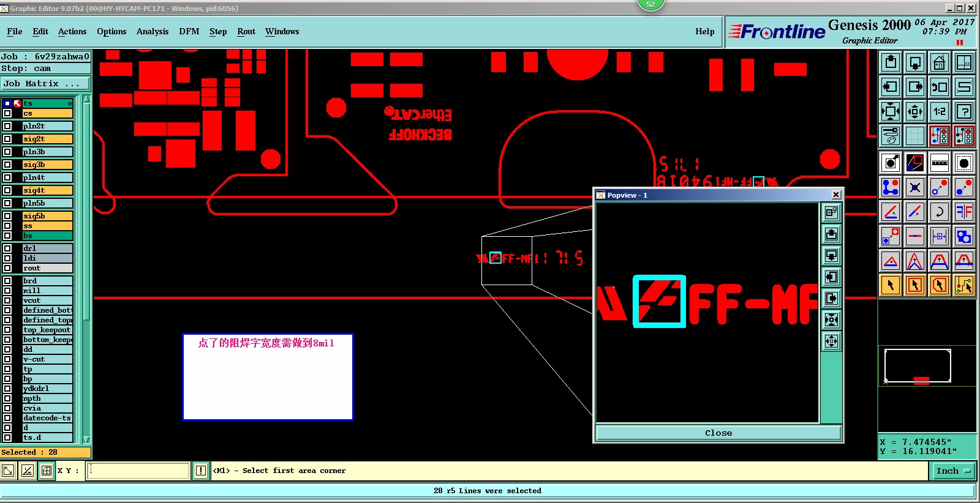This screenshot has height=503, width=980.
Task: Select the datecode-ts layer name
Action: point(48,418)
